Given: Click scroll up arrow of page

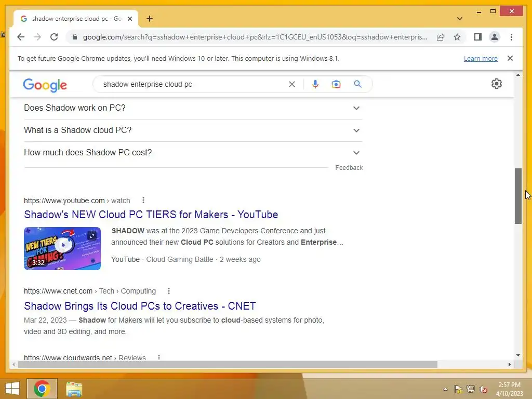Looking at the screenshot, I should (518, 75).
